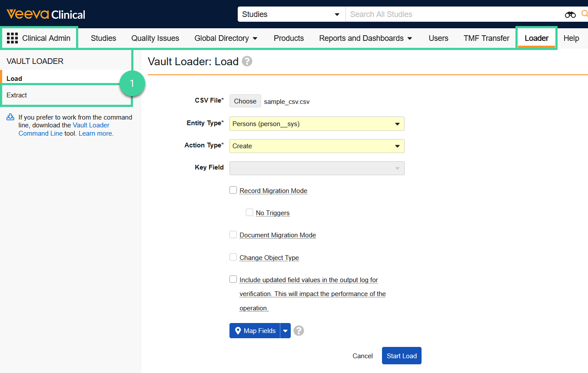
Task: Switch to the TMF Transfer tab
Action: 486,38
